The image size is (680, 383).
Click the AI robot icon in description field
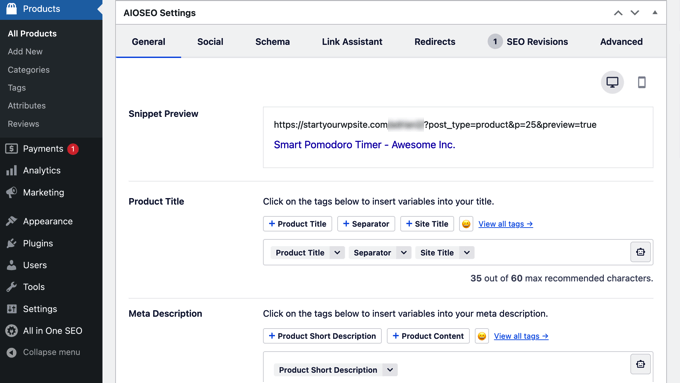[640, 364]
